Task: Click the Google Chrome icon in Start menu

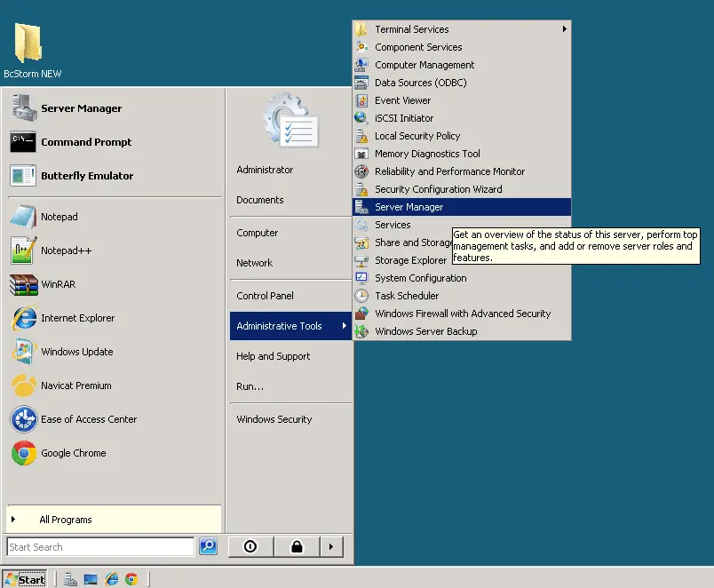Action: tap(24, 453)
